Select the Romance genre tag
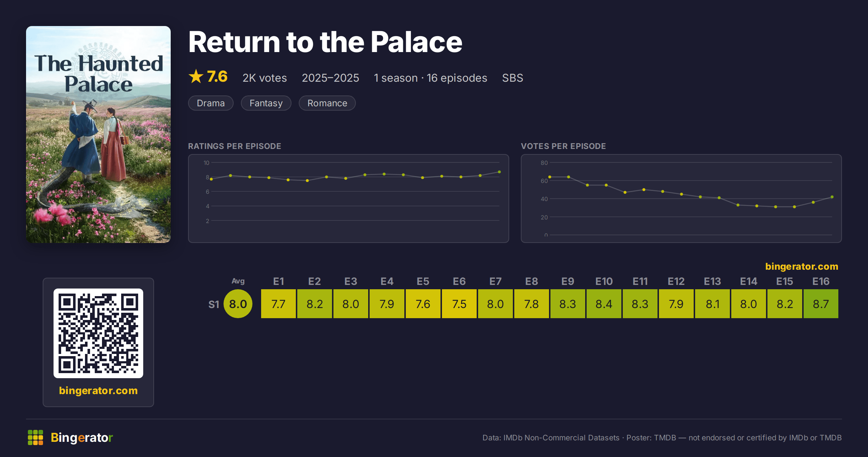 327,103
